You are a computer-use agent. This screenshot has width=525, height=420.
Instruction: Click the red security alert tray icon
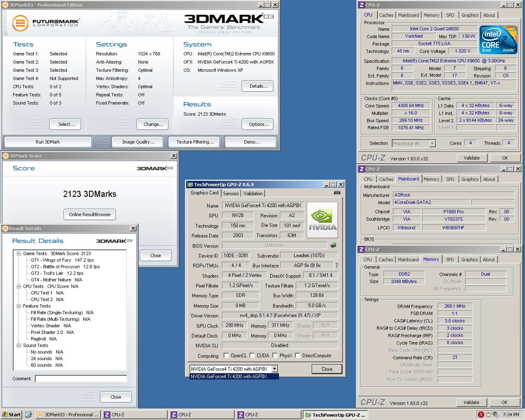point(481,415)
